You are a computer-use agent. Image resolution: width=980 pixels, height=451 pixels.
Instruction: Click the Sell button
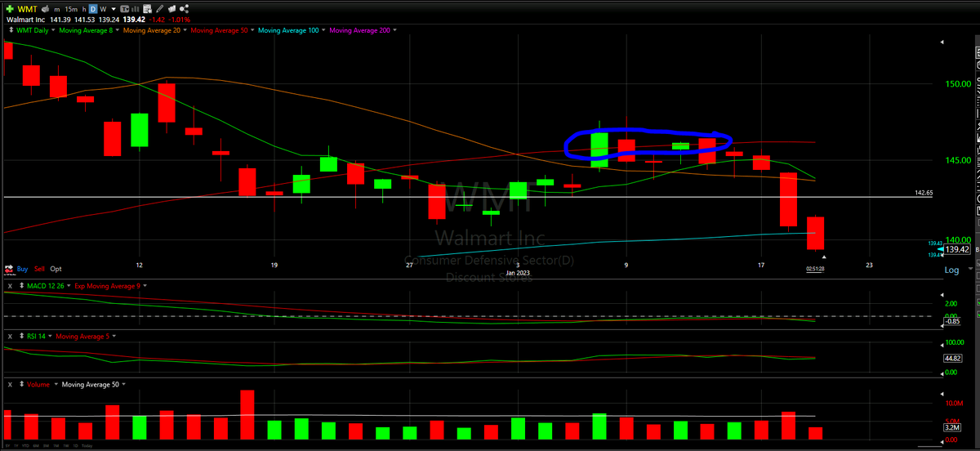pyautogui.click(x=39, y=269)
